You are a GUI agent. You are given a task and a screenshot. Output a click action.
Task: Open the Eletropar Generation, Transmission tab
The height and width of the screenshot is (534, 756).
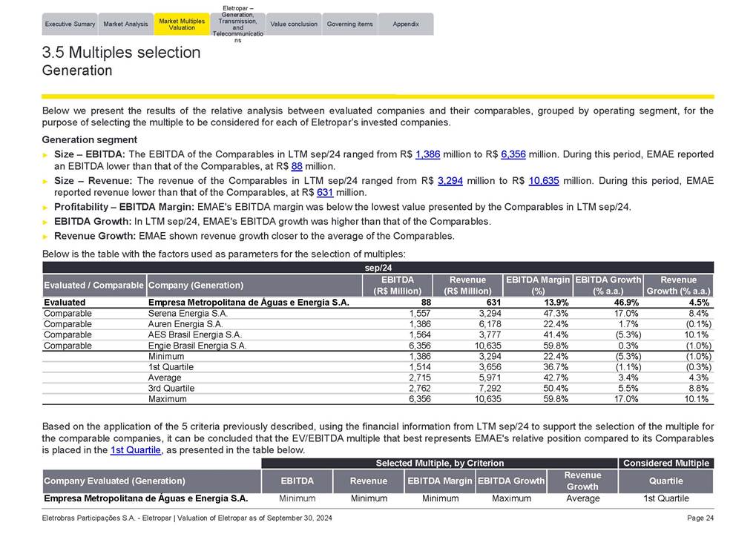point(237,24)
